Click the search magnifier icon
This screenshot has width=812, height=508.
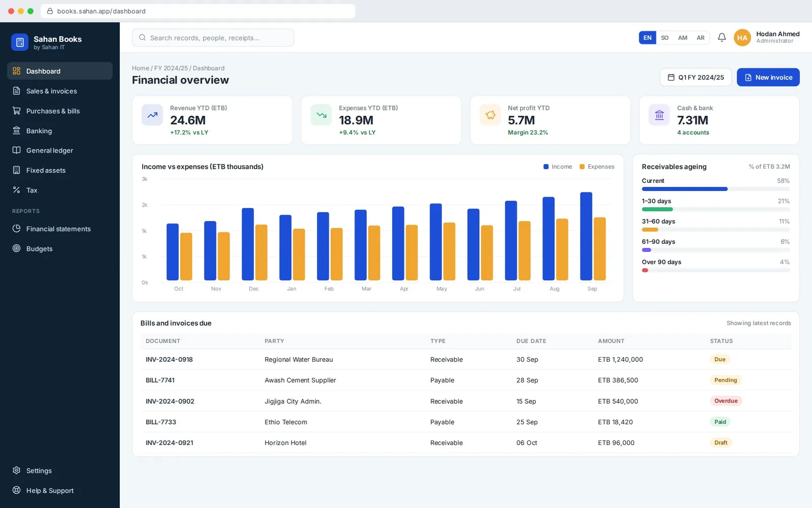pyautogui.click(x=142, y=38)
